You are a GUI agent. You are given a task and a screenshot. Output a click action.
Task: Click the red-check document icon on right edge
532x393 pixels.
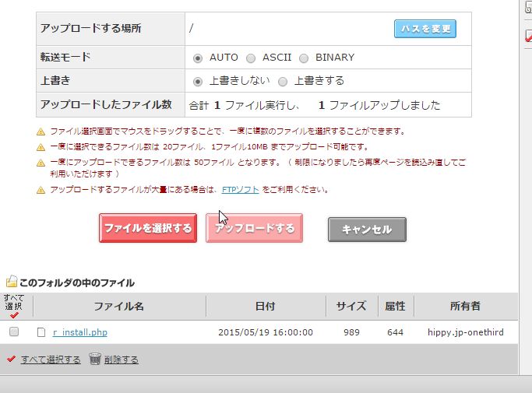point(527,35)
